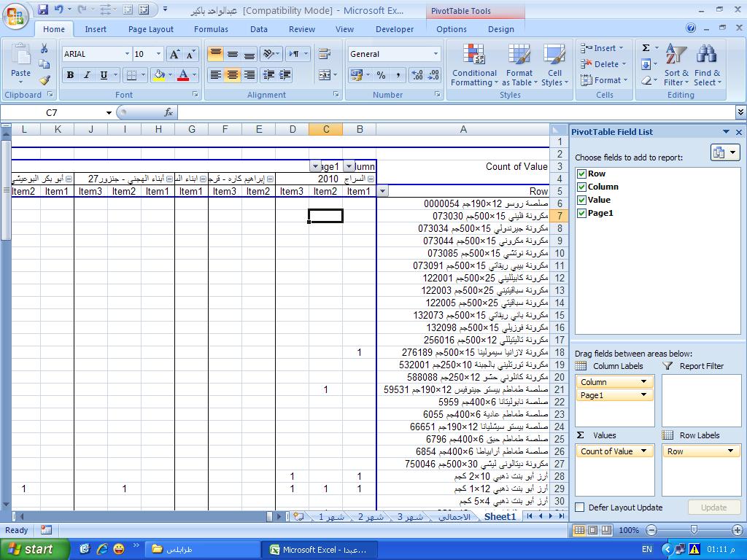
Task: Open Cell Styles gallery
Action: click(x=554, y=65)
